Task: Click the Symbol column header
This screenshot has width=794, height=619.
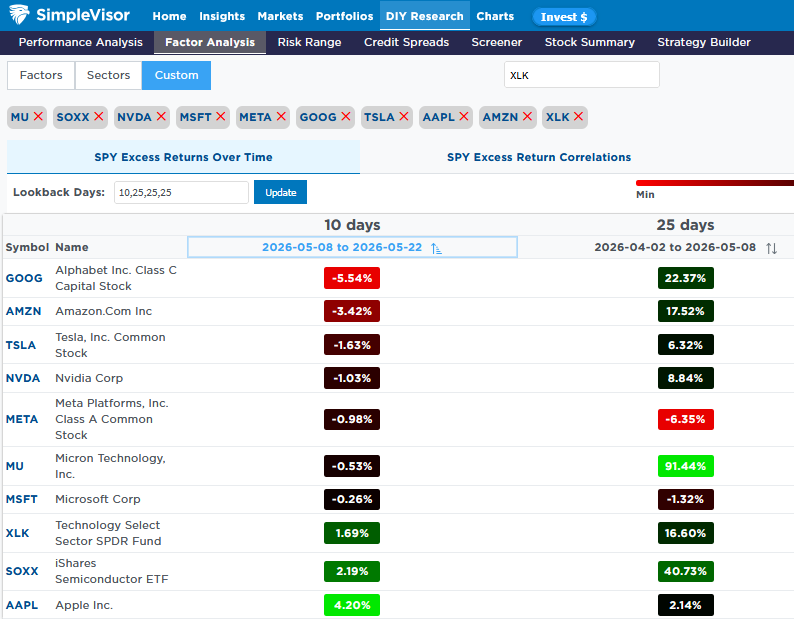Action: 27,247
